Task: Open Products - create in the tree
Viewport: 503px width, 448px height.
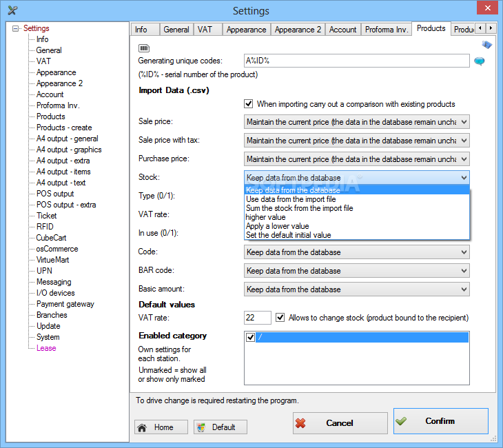Action: [x=64, y=128]
